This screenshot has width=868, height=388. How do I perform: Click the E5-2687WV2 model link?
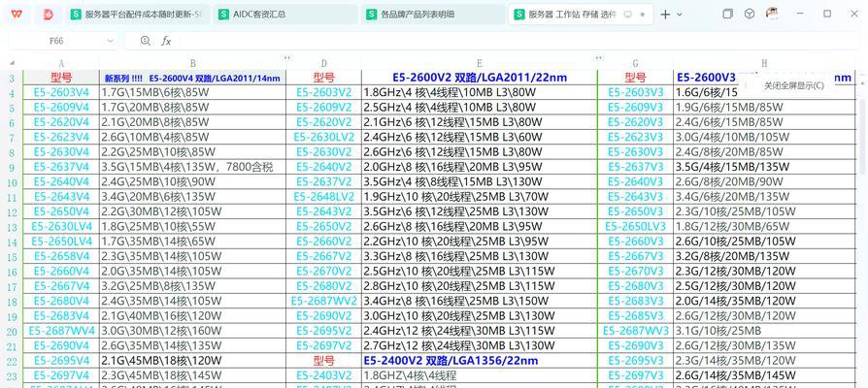(324, 302)
